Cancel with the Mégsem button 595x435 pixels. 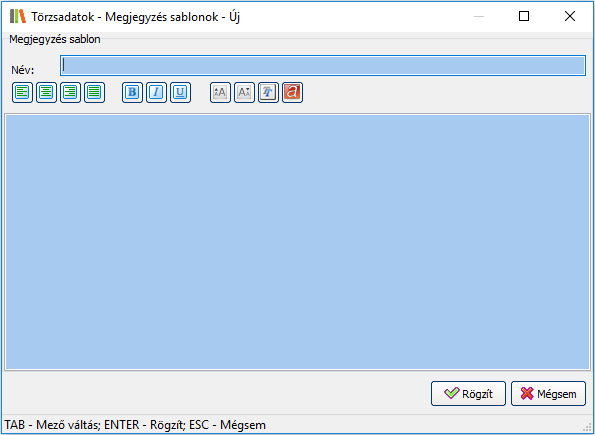tap(548, 394)
